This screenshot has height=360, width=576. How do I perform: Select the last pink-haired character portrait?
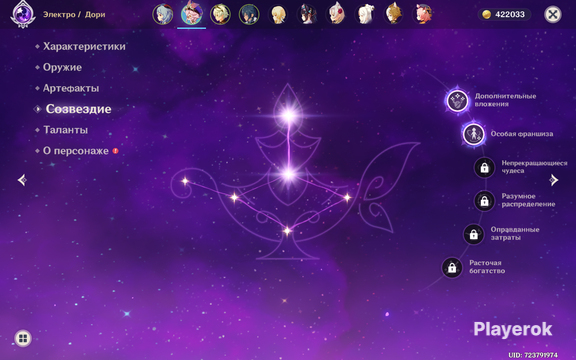click(x=423, y=14)
